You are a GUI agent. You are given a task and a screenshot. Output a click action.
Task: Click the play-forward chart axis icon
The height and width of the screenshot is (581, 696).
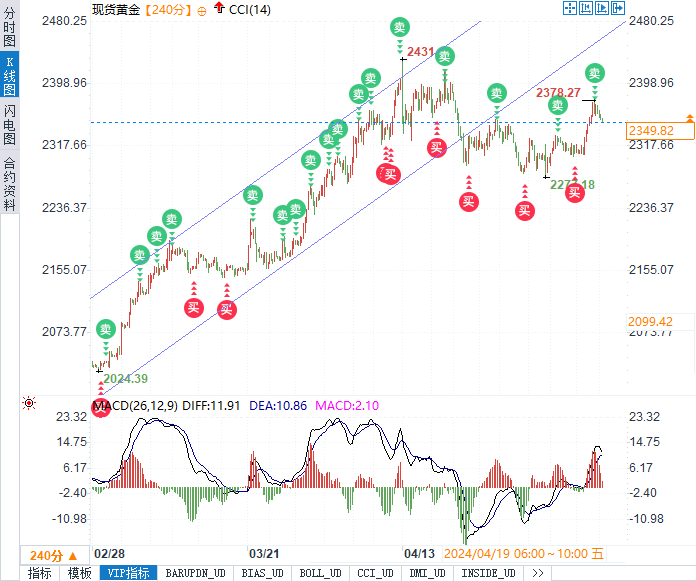pyautogui.click(x=601, y=8)
